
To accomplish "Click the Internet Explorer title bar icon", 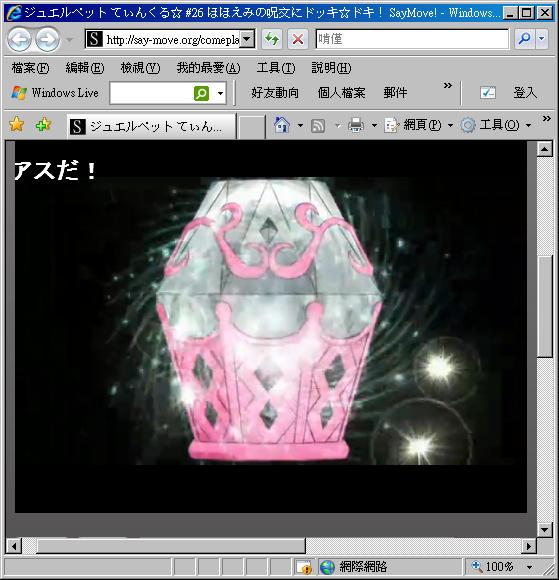I will point(14,13).
